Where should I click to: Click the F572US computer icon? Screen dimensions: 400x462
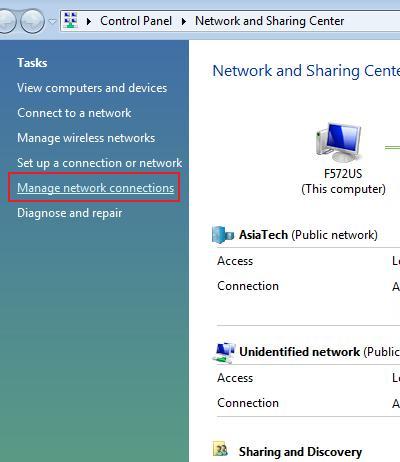[339, 142]
